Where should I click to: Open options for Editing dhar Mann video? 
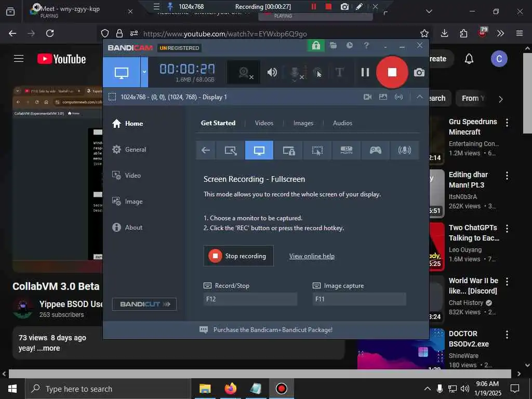click(507, 176)
